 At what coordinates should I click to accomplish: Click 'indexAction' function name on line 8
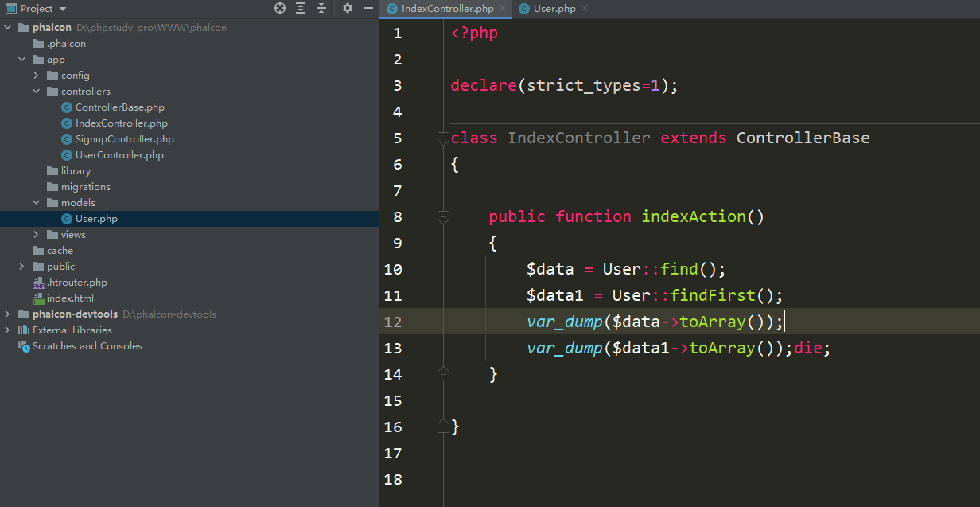point(694,216)
